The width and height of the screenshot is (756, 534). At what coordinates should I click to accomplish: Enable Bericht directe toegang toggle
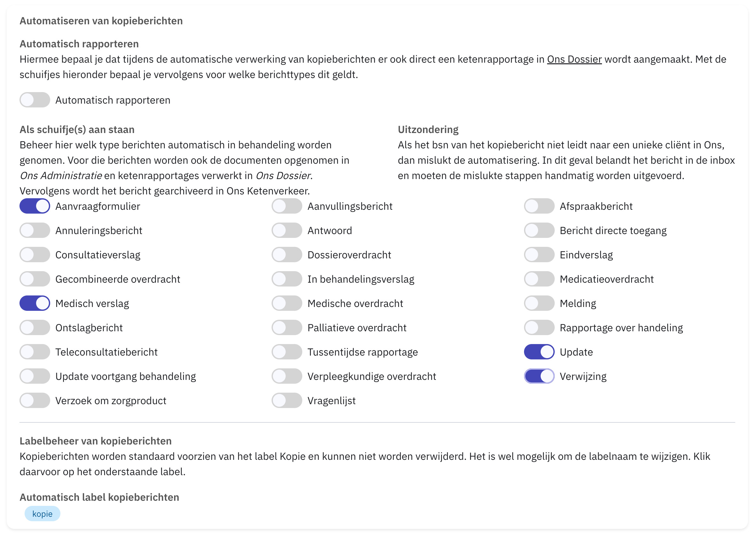539,231
